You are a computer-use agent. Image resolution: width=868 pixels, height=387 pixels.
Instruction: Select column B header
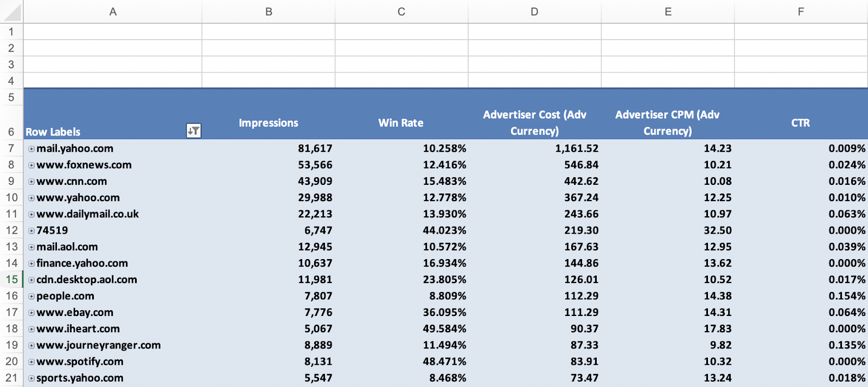click(269, 11)
